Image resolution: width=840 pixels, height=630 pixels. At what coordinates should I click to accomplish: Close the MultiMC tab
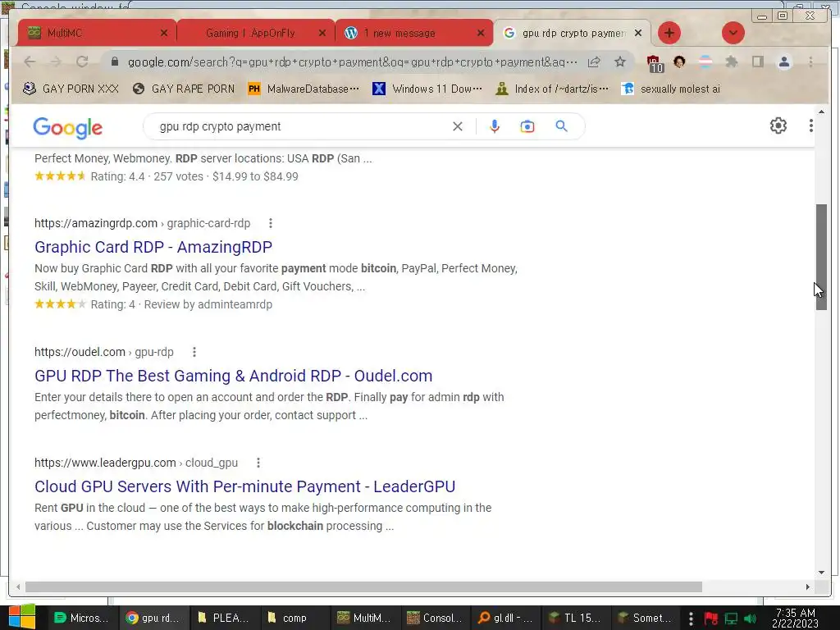164,33
